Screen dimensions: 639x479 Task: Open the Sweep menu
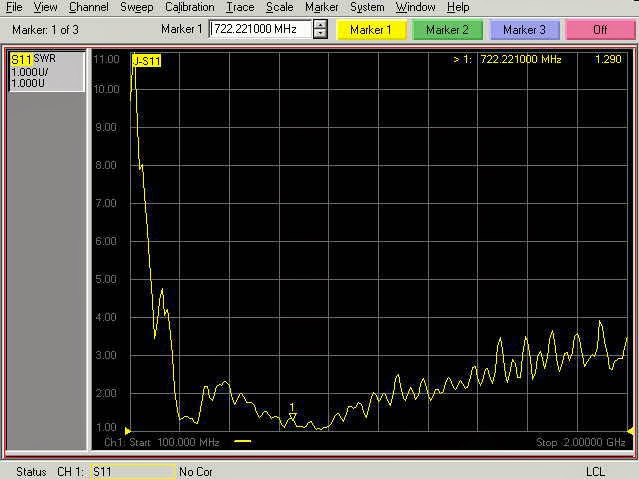pos(137,7)
